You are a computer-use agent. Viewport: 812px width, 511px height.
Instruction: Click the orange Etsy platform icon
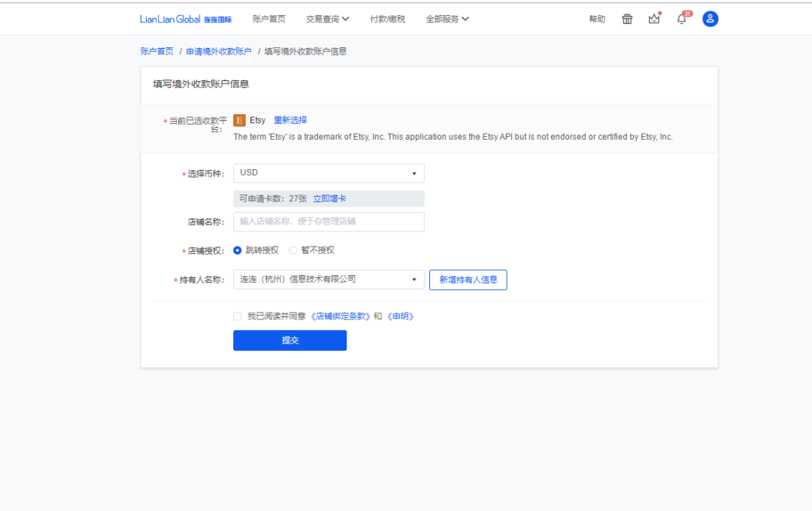(x=238, y=119)
